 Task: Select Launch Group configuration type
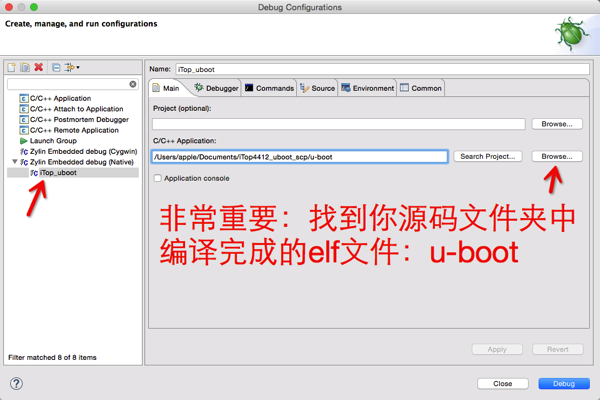[53, 141]
